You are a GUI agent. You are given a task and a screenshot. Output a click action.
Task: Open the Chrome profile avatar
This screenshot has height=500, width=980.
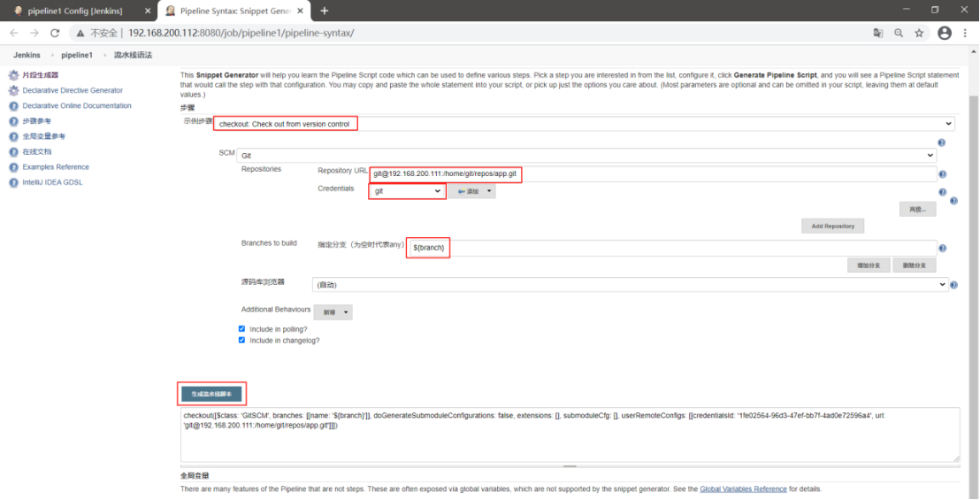945,33
